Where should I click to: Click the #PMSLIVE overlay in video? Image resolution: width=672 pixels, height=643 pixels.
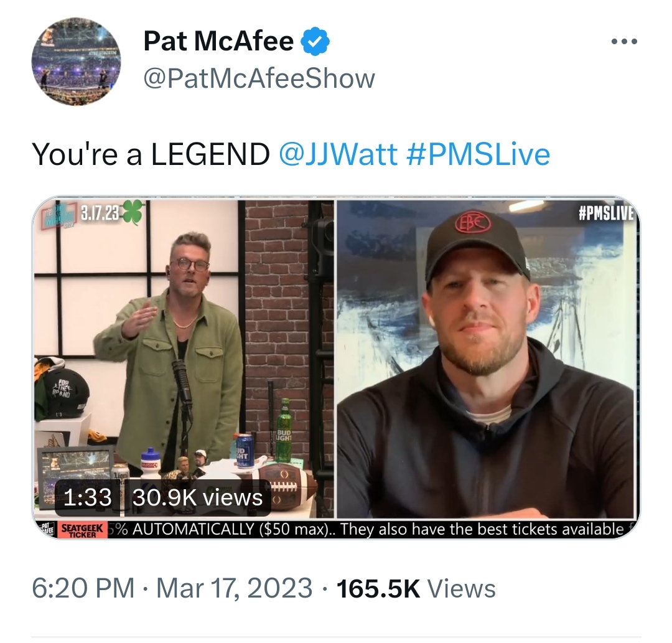[x=606, y=213]
